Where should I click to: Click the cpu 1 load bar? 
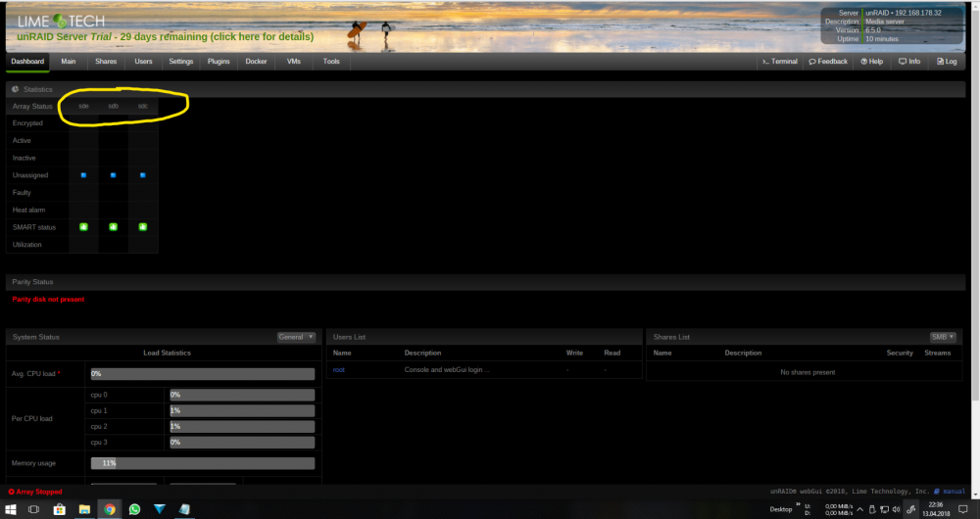tap(242, 410)
